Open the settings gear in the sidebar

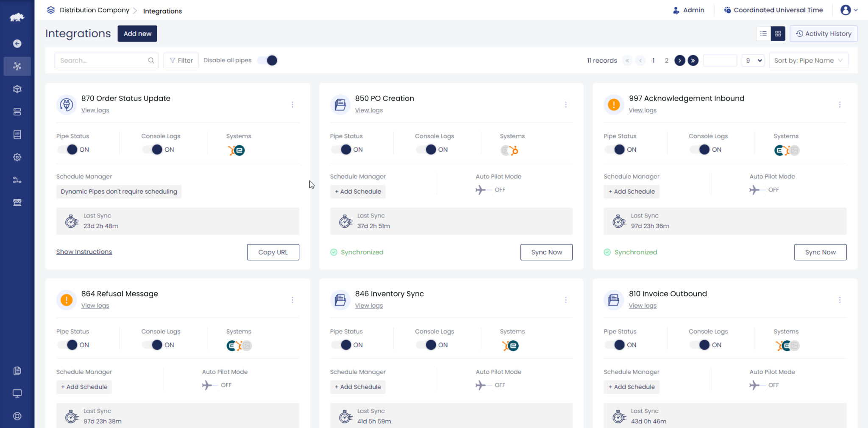click(17, 157)
